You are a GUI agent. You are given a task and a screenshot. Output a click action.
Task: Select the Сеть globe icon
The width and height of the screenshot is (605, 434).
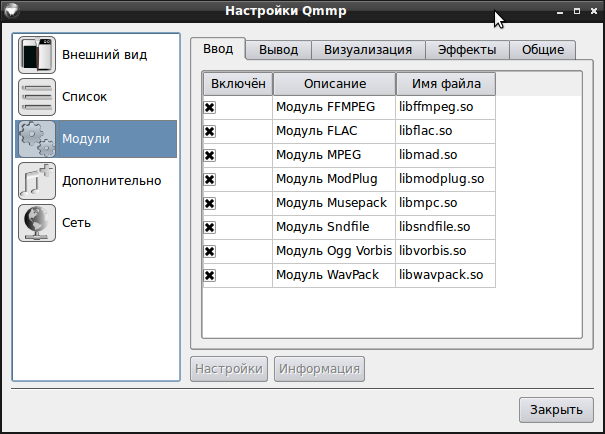(x=37, y=223)
